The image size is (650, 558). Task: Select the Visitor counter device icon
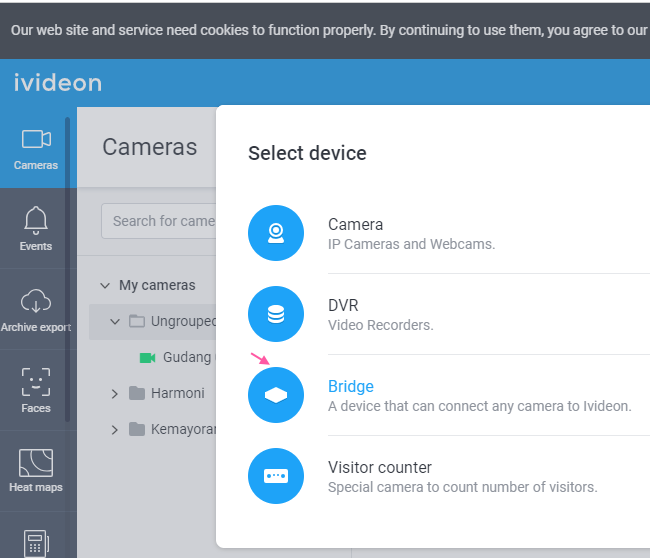point(276,476)
